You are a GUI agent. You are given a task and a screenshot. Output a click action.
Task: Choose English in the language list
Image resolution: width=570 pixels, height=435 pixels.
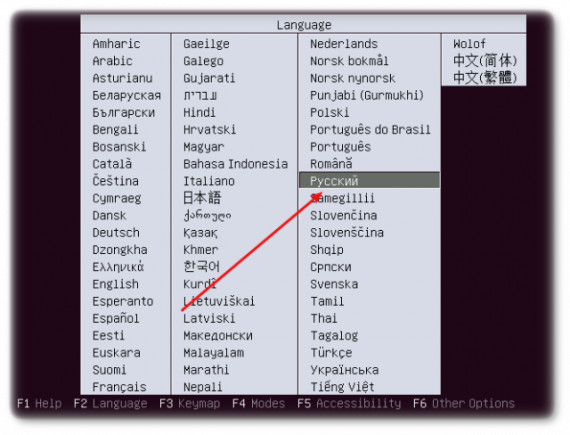[x=115, y=284]
